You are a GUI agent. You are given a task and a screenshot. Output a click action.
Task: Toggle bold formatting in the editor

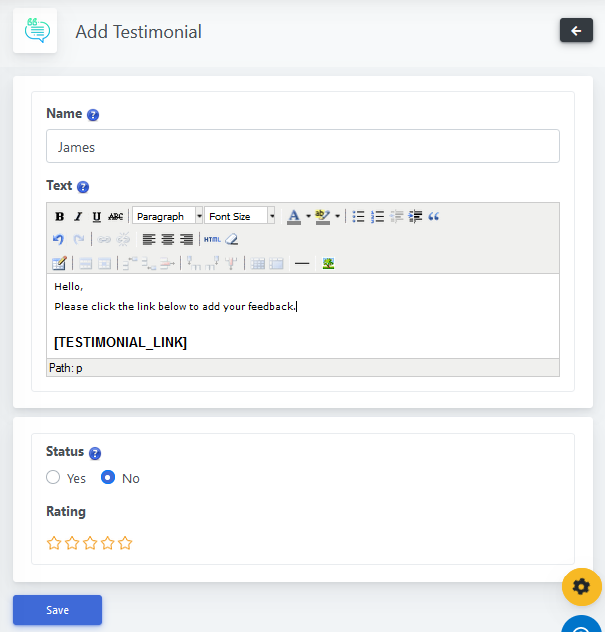pos(59,216)
